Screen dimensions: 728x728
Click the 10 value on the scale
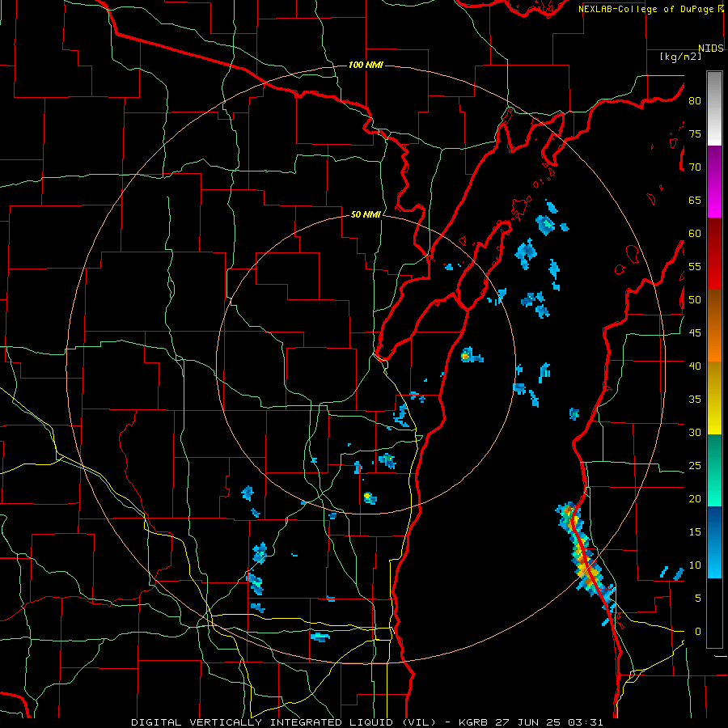695,565
